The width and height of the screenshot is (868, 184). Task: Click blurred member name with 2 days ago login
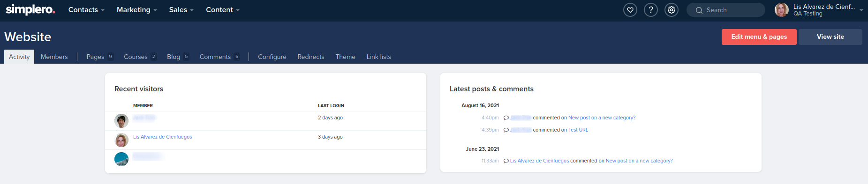144,118
